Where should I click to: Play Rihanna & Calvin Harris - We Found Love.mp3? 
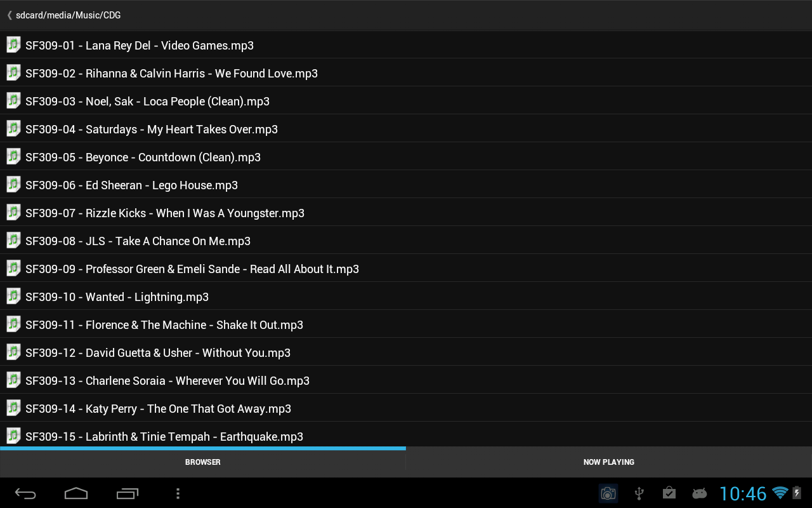pyautogui.click(x=406, y=72)
